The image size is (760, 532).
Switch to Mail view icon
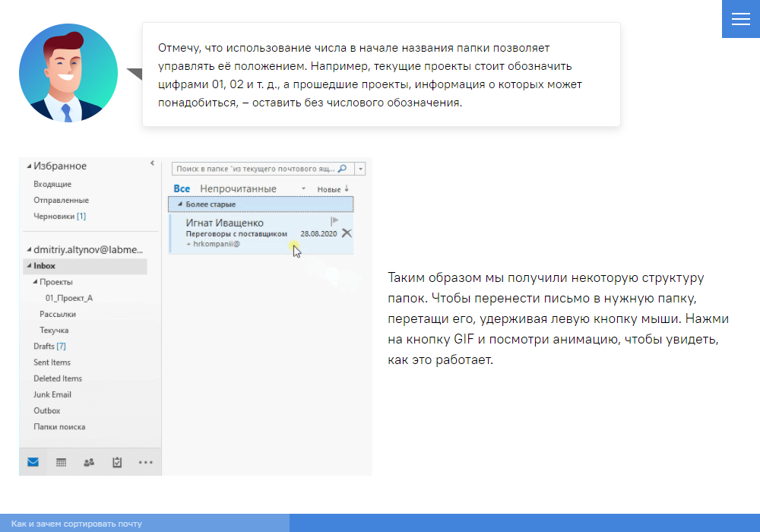click(33, 462)
